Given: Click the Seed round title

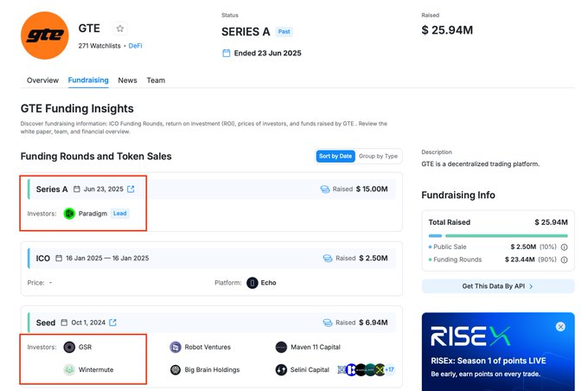Looking at the screenshot, I should (45, 323).
